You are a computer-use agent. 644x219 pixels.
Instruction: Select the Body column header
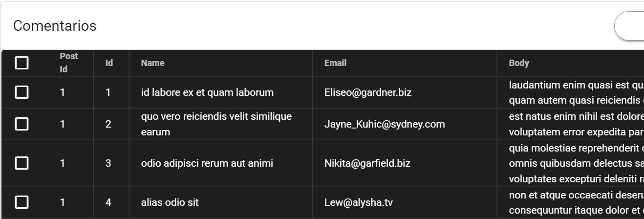click(519, 63)
